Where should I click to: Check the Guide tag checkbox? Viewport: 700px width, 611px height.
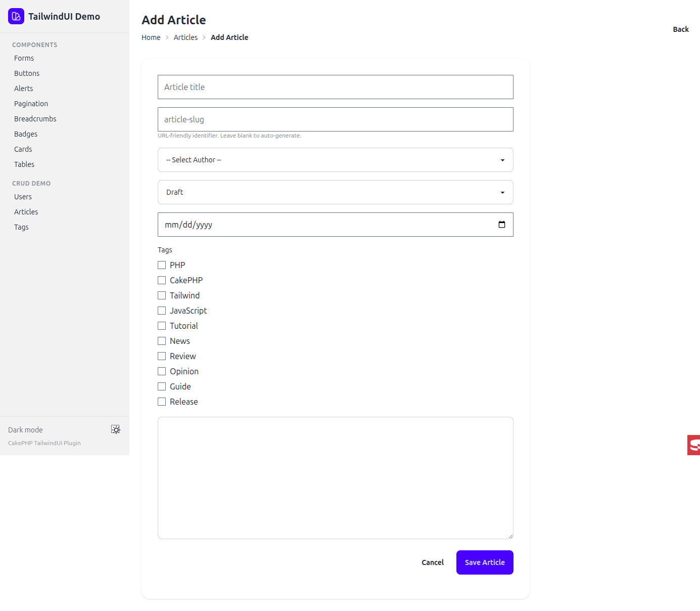coord(162,386)
